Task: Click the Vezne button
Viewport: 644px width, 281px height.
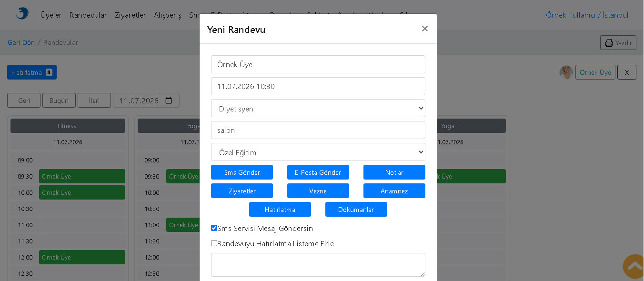Action: pyautogui.click(x=318, y=191)
